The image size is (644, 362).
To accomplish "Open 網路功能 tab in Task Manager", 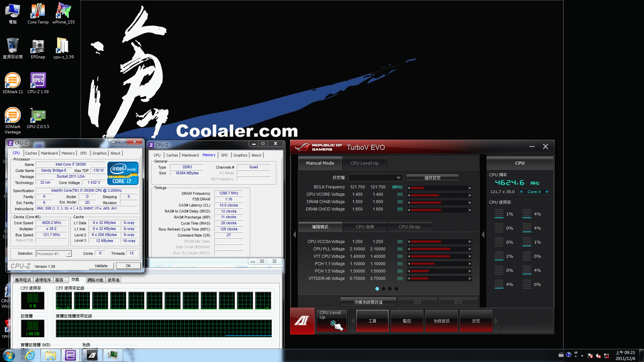I will 95,280.
